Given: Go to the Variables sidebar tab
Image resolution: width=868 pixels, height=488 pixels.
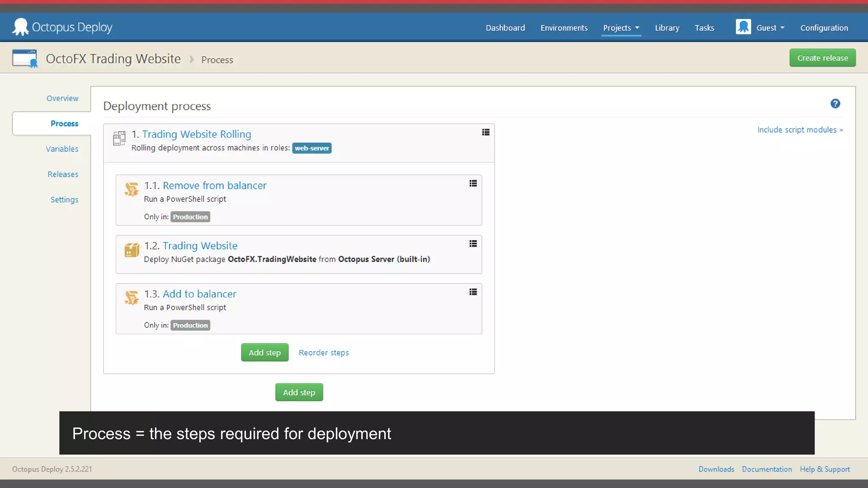Looking at the screenshot, I should [62, 149].
